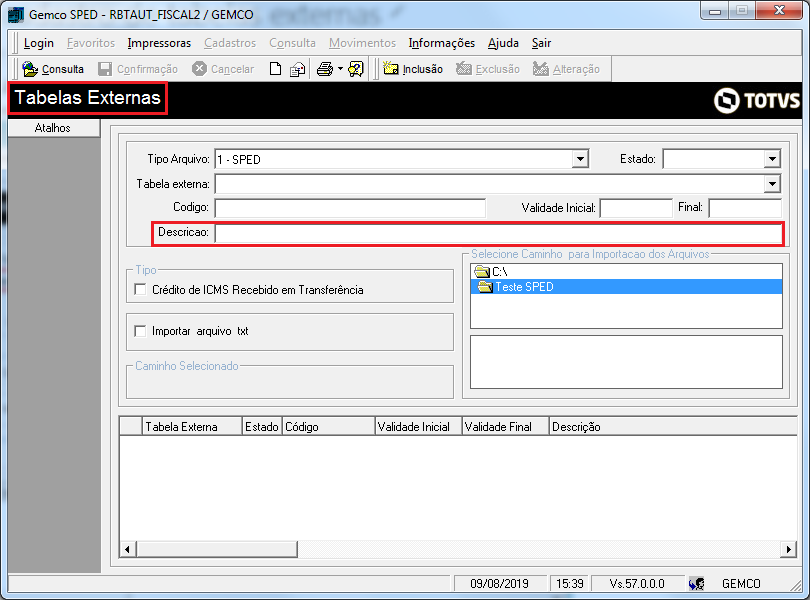Click the printer icon
This screenshot has height=600, width=810.
point(324,69)
